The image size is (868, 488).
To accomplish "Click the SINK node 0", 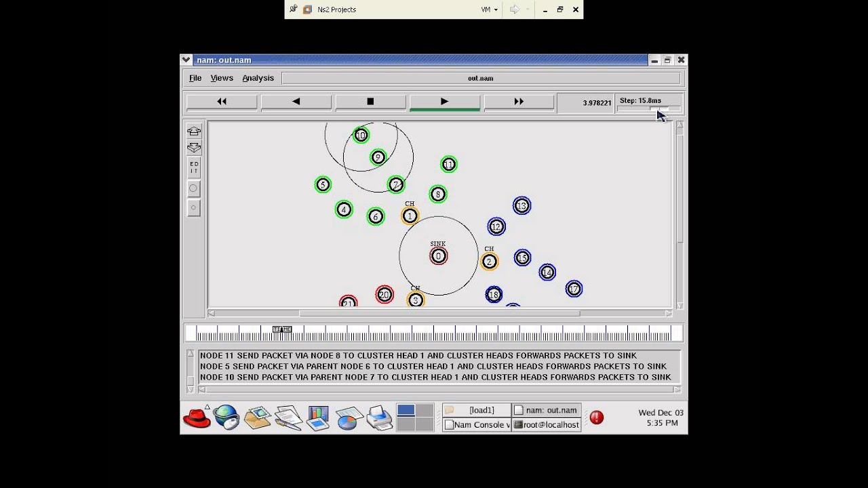I will tap(438, 256).
